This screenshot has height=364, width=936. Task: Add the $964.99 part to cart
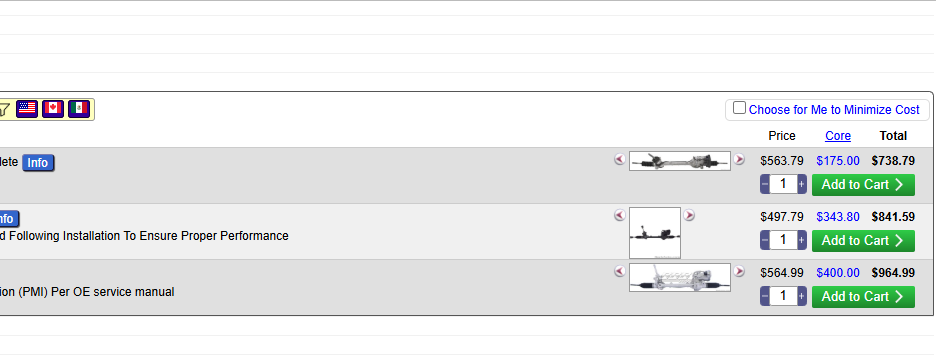point(863,297)
